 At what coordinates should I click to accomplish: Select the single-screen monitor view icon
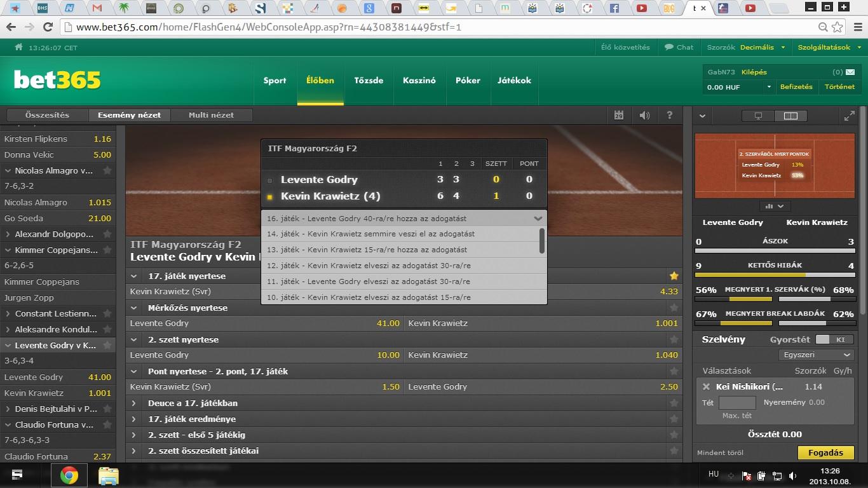click(x=758, y=116)
